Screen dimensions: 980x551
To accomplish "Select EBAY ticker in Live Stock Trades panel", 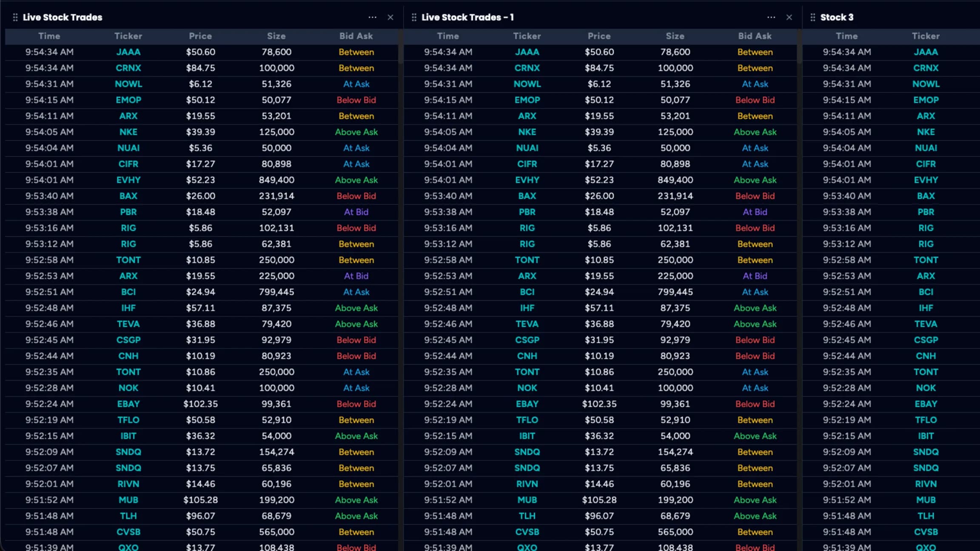I will (x=128, y=404).
